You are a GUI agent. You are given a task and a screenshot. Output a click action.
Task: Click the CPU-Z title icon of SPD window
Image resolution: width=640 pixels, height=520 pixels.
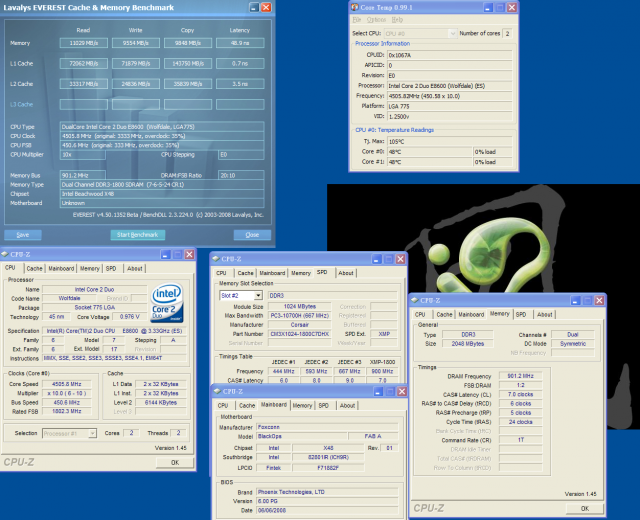tap(216, 259)
